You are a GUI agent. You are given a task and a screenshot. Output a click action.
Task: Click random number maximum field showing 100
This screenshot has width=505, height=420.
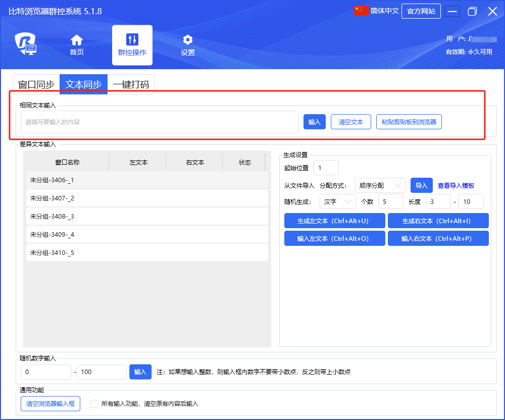pos(101,372)
